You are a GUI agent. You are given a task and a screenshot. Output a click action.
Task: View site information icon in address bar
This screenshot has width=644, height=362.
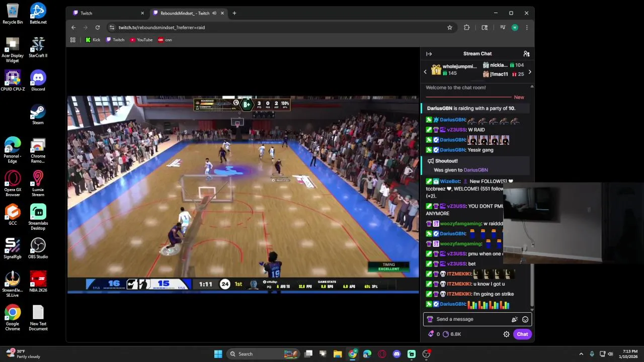pos(112,28)
